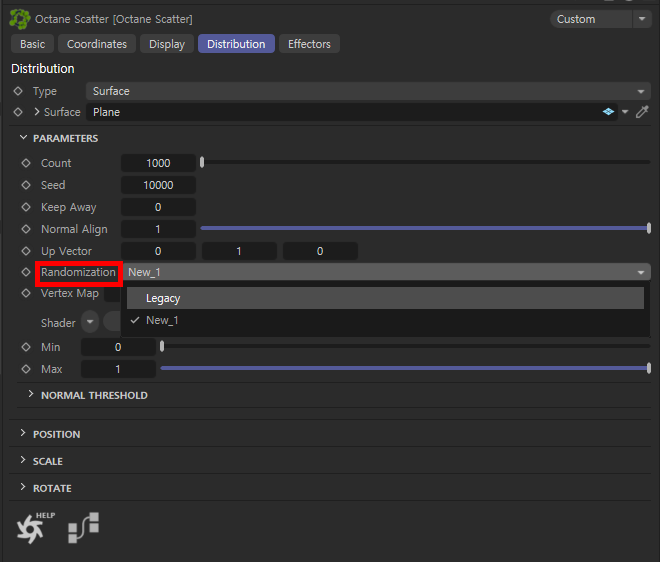660x562 pixels.
Task: Select the Distribution tab
Action: [x=236, y=44]
